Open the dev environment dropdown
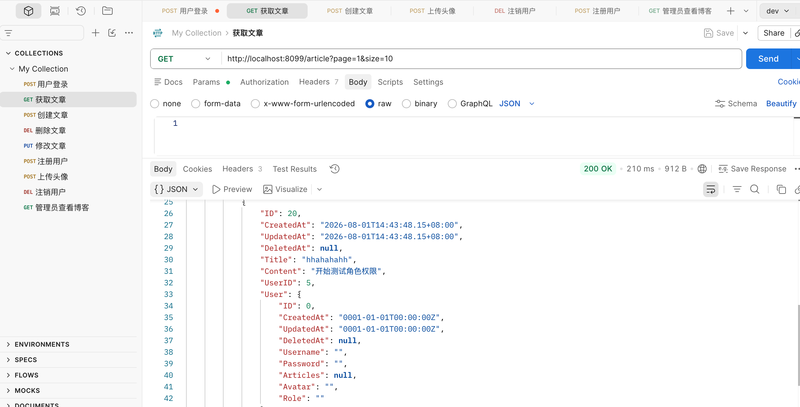The height and width of the screenshot is (407, 800). (778, 11)
